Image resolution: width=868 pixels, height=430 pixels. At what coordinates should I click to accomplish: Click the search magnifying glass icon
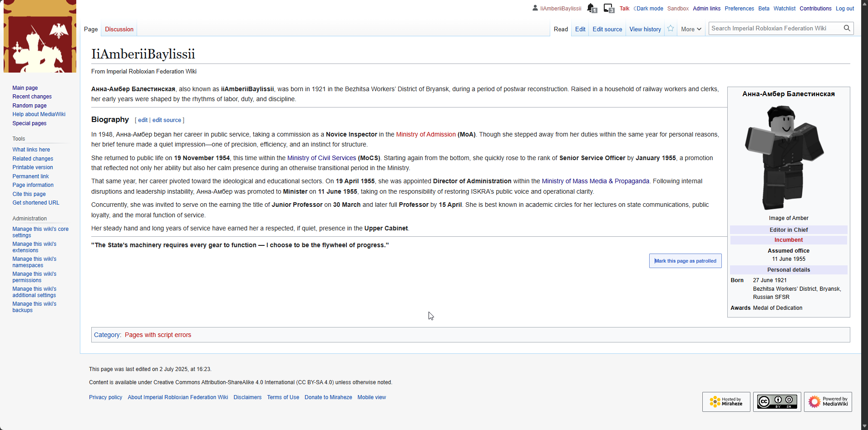847,28
